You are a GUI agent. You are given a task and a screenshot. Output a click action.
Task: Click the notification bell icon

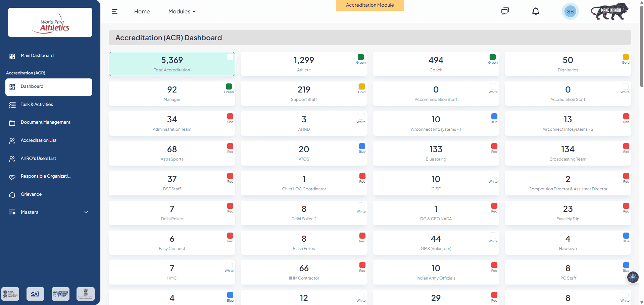[536, 11]
